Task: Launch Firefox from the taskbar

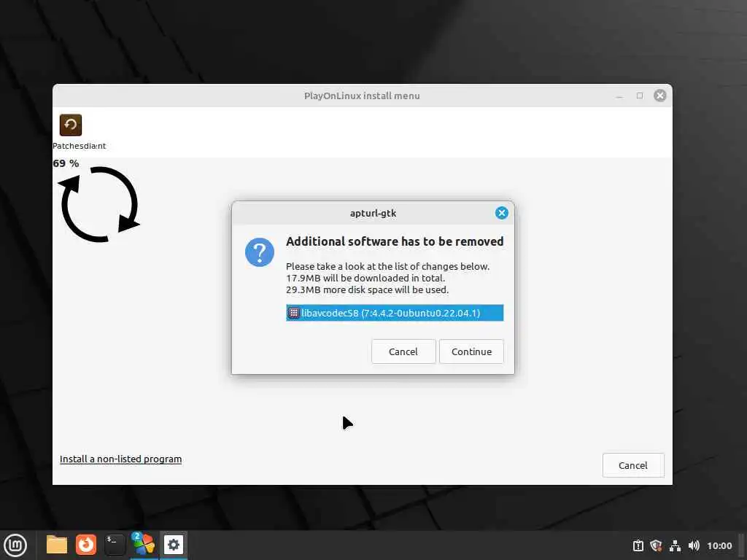Action: [86, 545]
